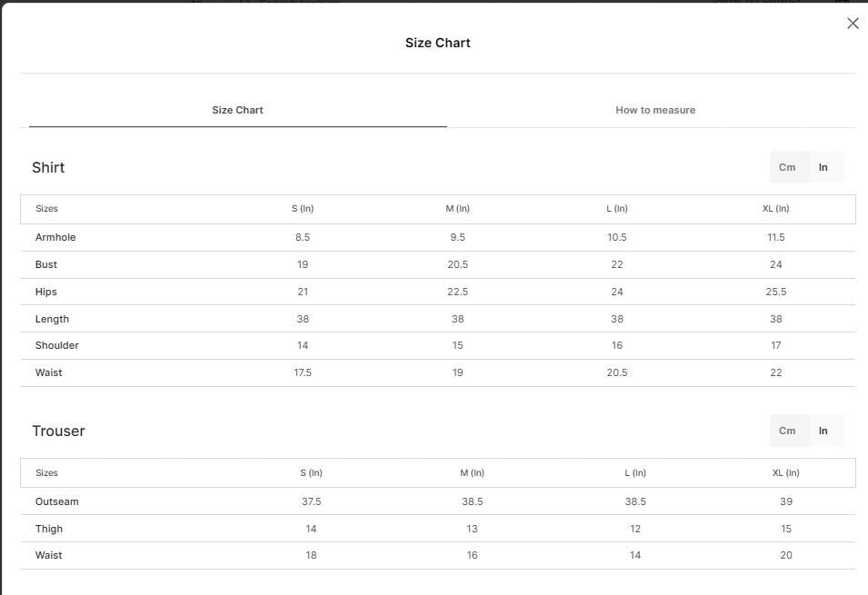Screen dimensions: 868x595
Task: Click the Outseam row label
Action: 57,501
